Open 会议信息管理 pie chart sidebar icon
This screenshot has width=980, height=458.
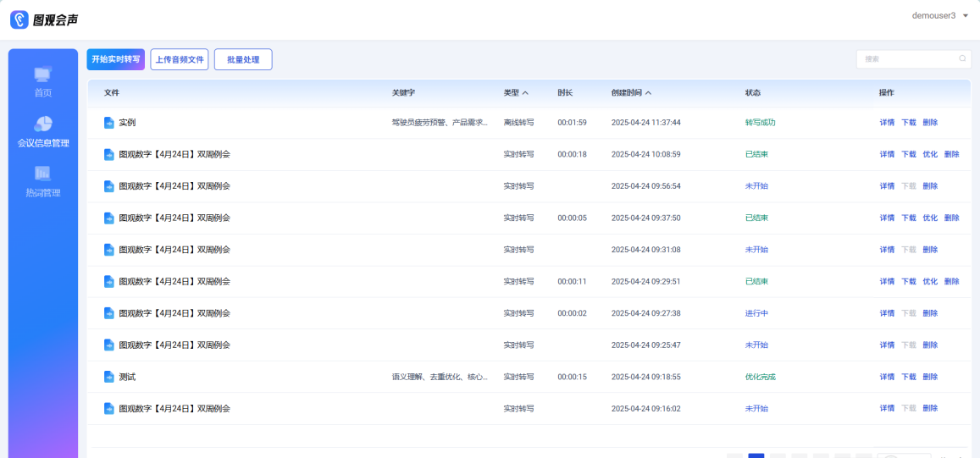pos(42,124)
